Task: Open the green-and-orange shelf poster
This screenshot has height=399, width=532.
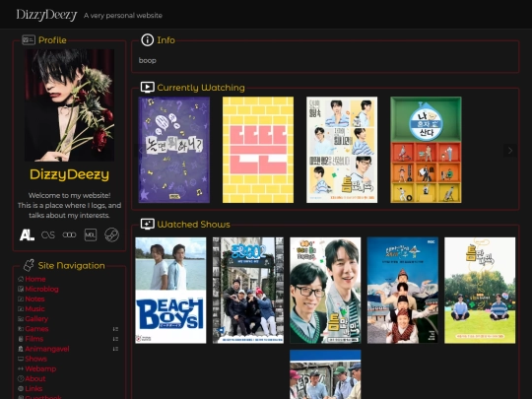Action: (x=426, y=150)
